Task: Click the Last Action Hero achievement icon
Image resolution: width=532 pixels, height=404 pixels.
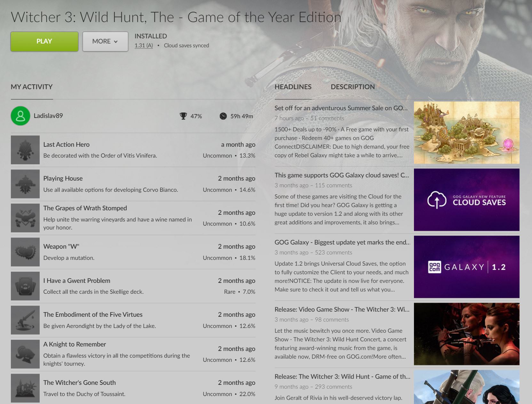Action: (x=25, y=150)
